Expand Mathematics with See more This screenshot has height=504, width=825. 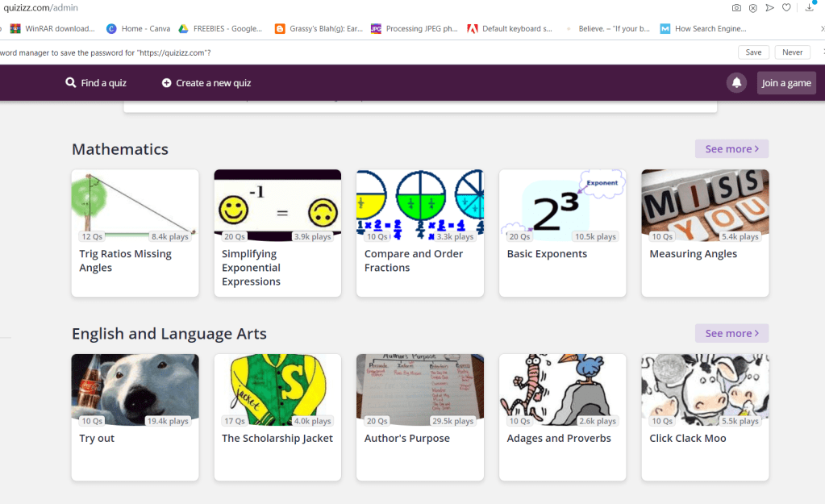[731, 149]
